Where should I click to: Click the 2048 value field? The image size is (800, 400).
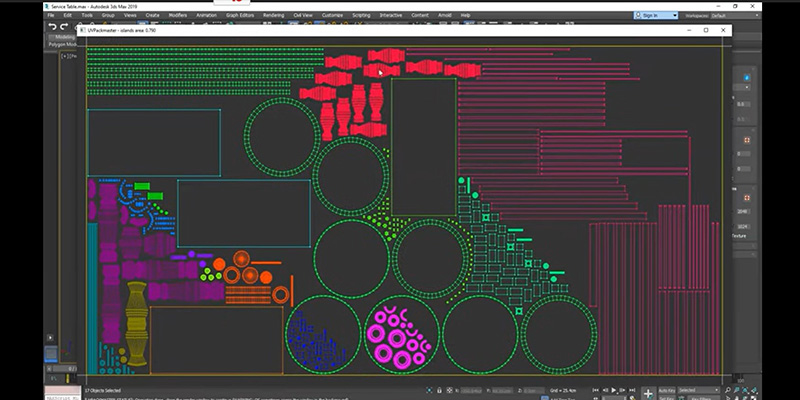coord(742,212)
